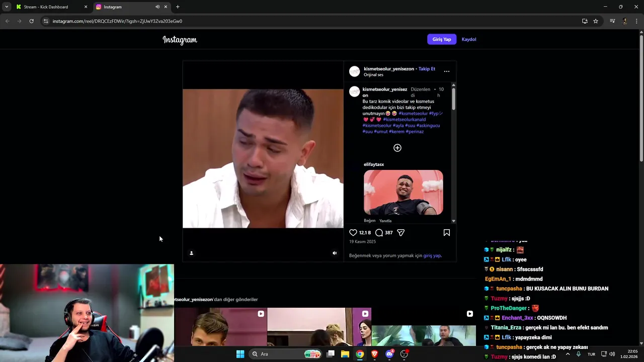
Task: Switch to the Stream - Kick Dashboard tab
Action: pyautogui.click(x=51, y=7)
